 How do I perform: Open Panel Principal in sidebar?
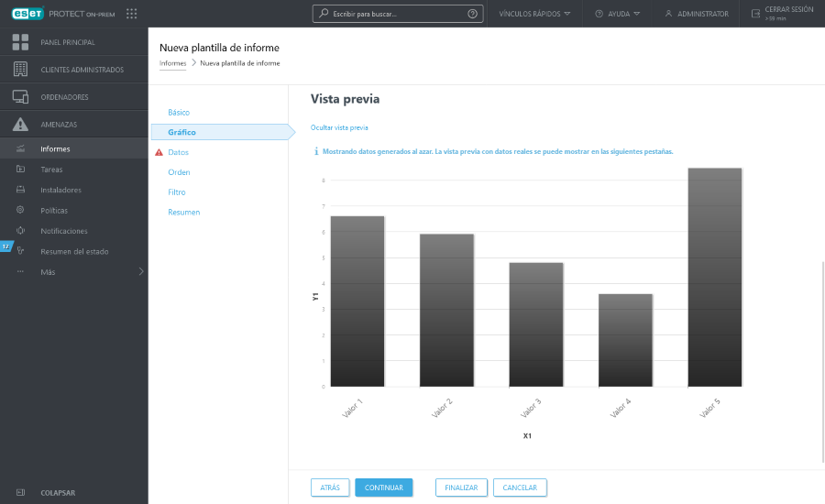click(73, 42)
